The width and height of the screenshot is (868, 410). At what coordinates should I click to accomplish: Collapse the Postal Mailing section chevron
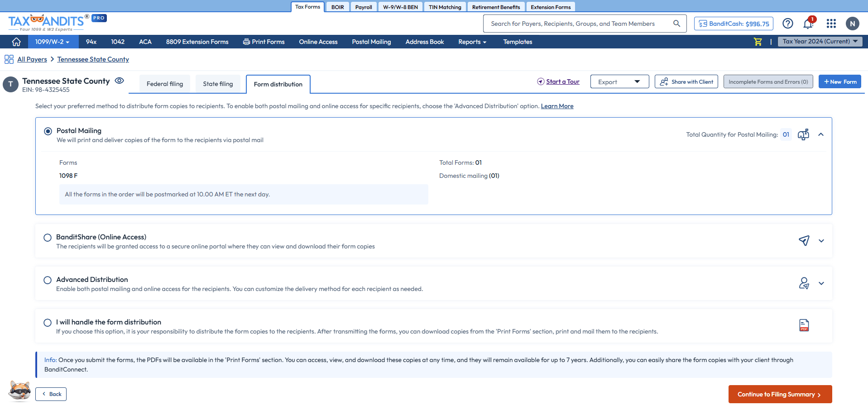[x=821, y=134]
